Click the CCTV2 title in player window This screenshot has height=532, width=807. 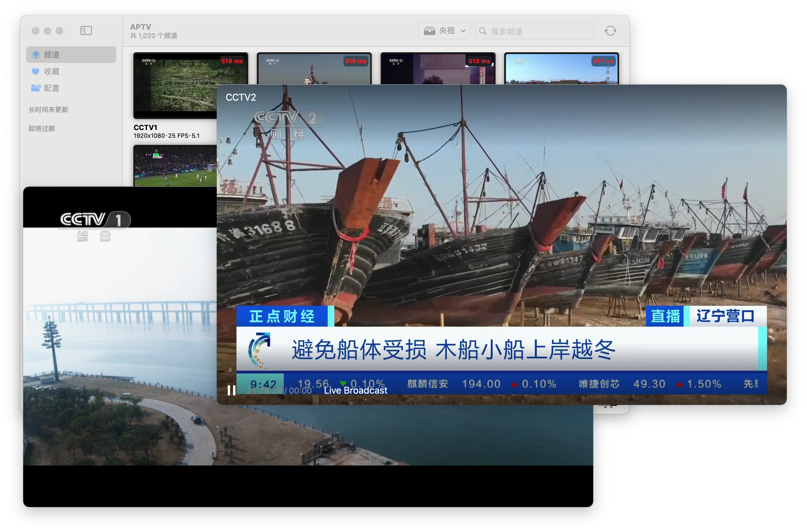[x=240, y=97]
